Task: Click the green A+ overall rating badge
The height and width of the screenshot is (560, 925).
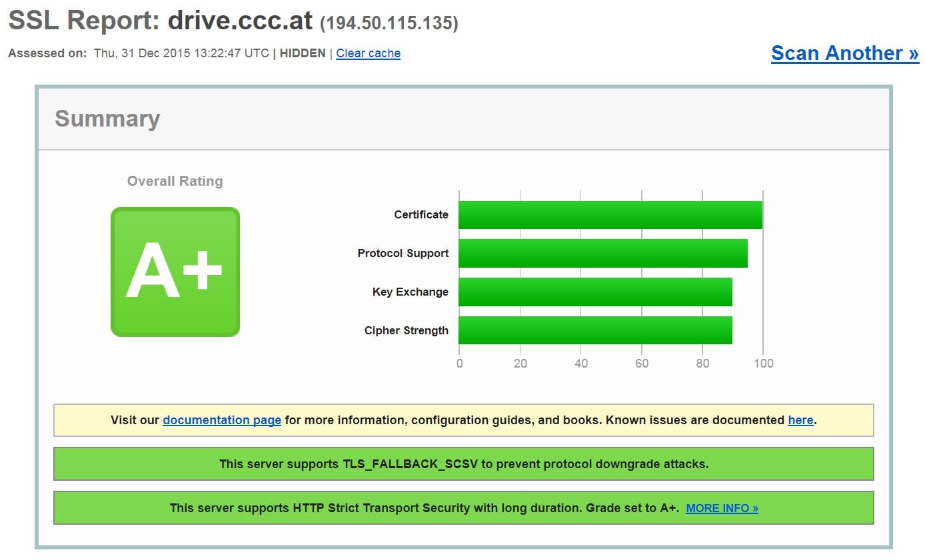Action: point(175,272)
